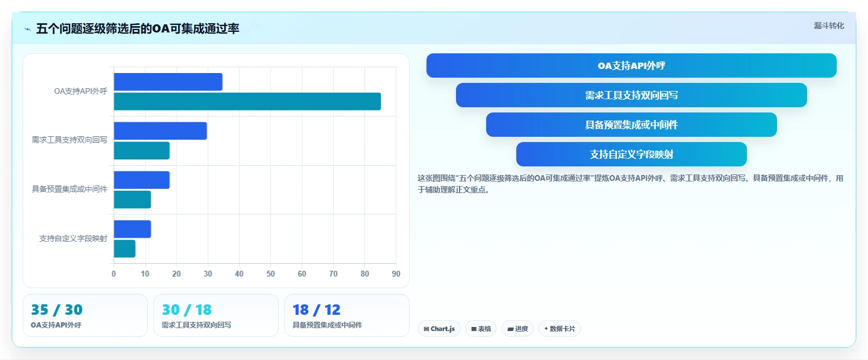868x360 pixels.
Task: Click the blue bar in the 具备预置集成或中间件 row
Action: click(141, 180)
